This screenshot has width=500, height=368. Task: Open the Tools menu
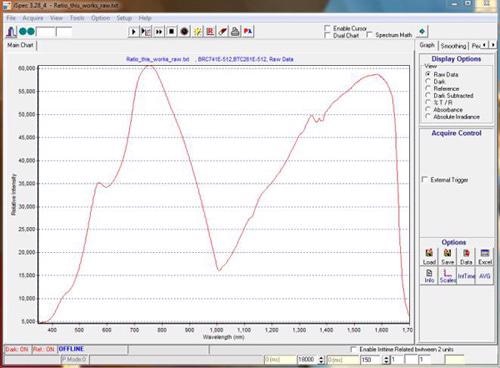pyautogui.click(x=77, y=18)
